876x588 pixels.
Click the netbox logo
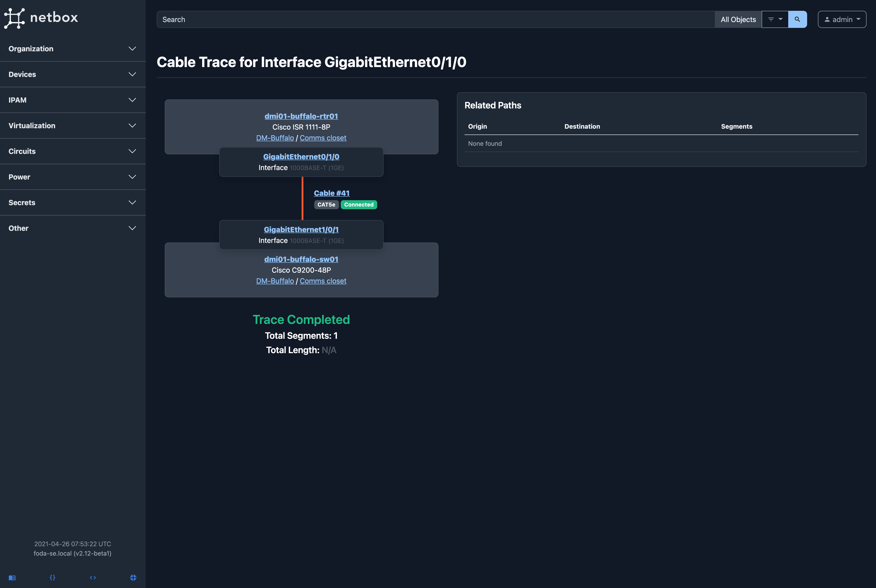pos(41,18)
